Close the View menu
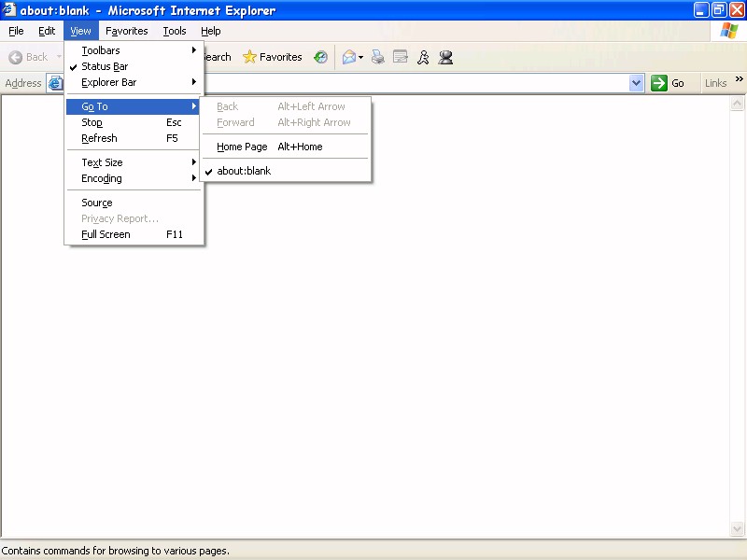 click(x=80, y=31)
